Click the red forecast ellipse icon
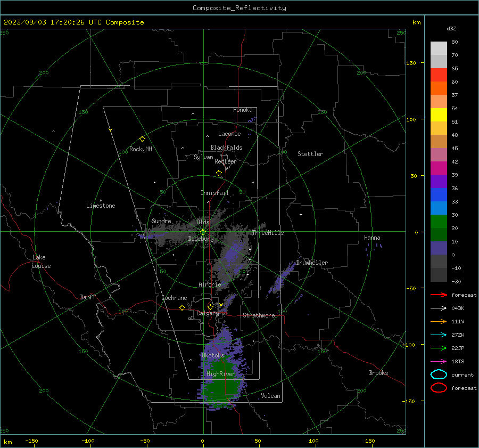Viewport: 479px width, 448px height. [439, 388]
